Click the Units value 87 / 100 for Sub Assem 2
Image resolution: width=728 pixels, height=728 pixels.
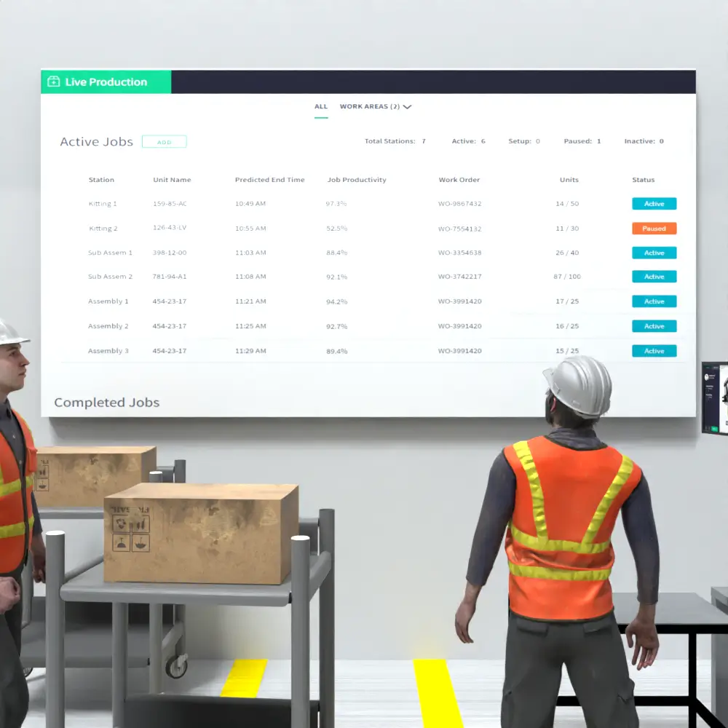569,277
